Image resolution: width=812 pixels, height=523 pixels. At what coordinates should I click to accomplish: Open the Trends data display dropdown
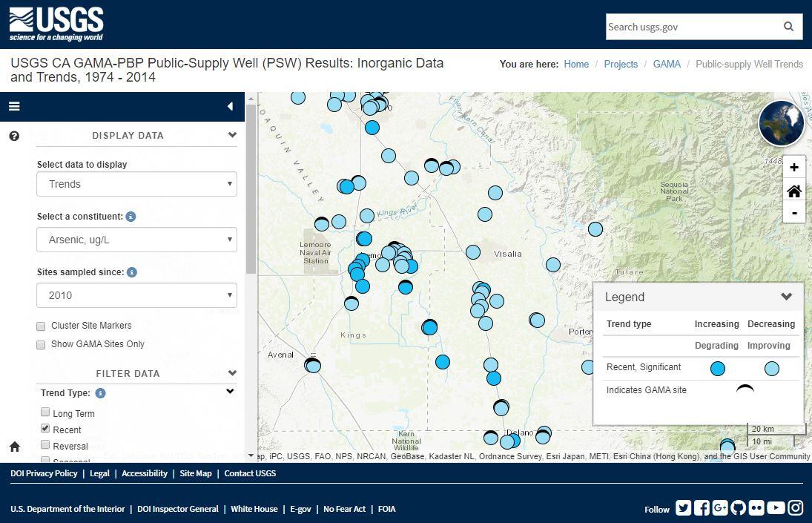136,183
